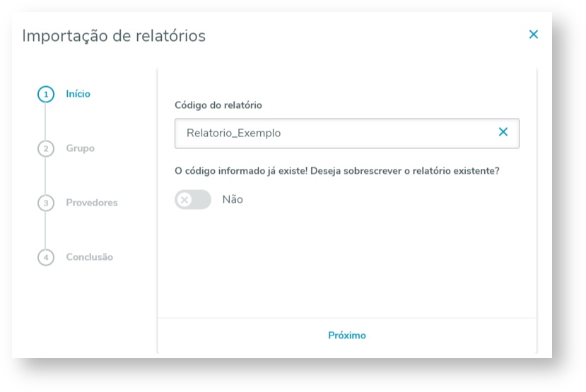Click the connector line between steps 3 and 4
Image resolution: width=586 pixels, height=392 pixels.
pos(46,230)
